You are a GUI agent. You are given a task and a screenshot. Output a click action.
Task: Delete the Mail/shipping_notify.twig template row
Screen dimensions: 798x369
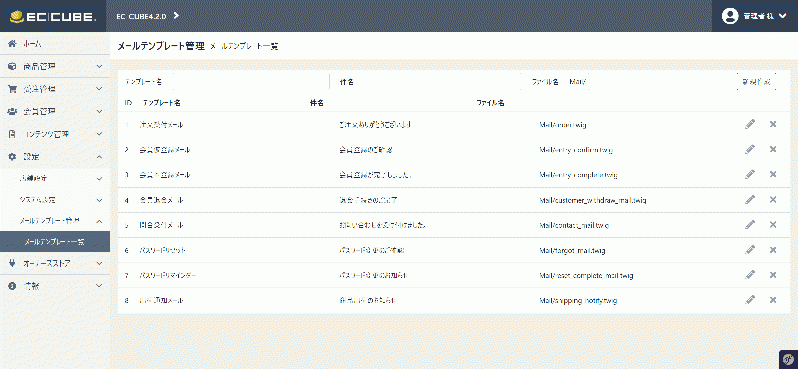point(773,300)
